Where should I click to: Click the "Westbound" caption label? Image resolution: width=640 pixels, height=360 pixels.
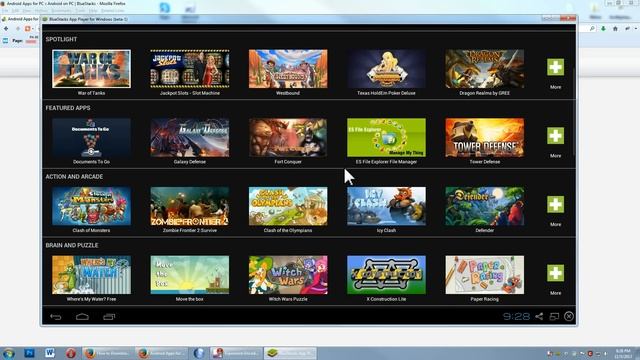(288, 93)
